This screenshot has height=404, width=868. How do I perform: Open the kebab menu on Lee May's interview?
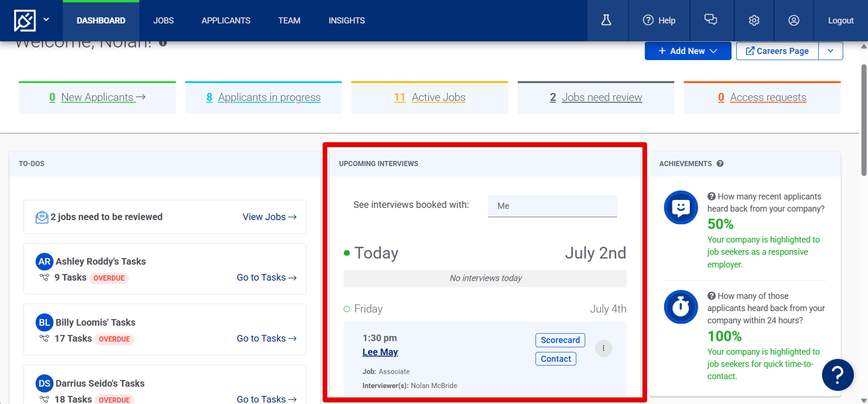click(604, 348)
